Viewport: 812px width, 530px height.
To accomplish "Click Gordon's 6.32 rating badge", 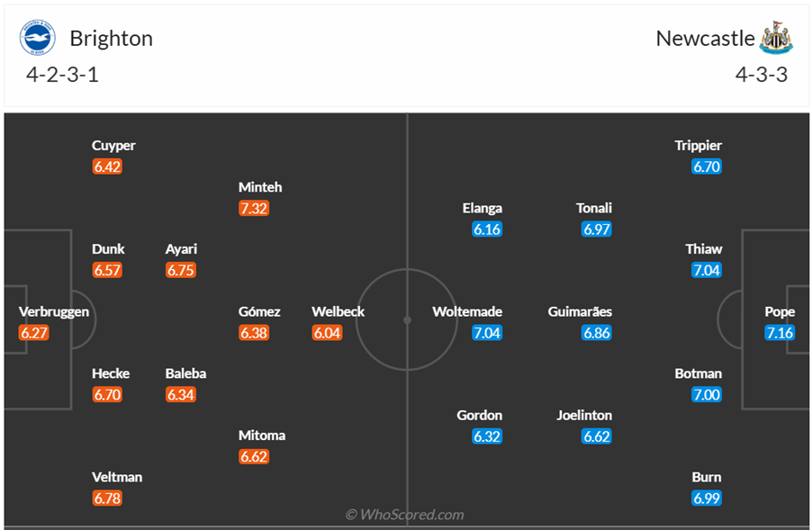I will tap(487, 436).
